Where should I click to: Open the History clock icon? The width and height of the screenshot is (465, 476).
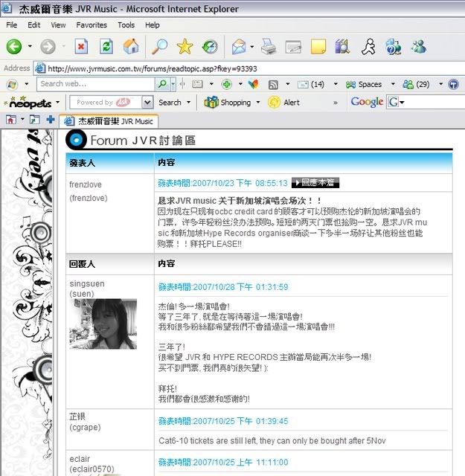[210, 47]
